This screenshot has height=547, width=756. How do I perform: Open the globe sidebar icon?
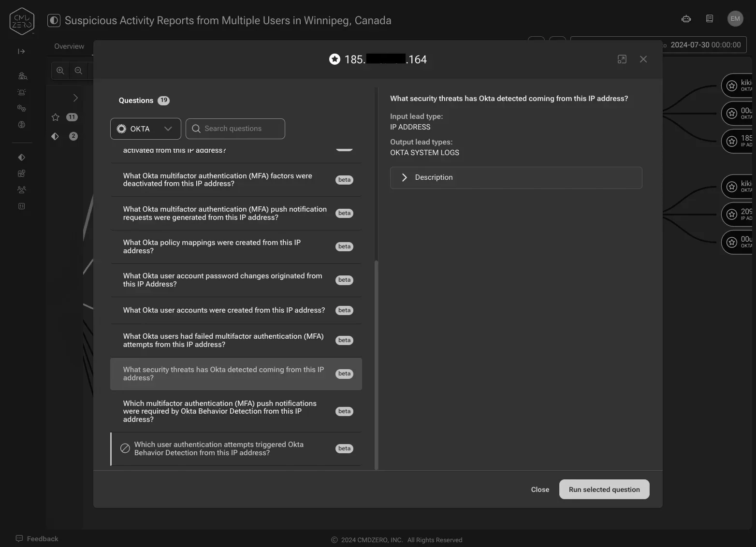tap(21, 125)
